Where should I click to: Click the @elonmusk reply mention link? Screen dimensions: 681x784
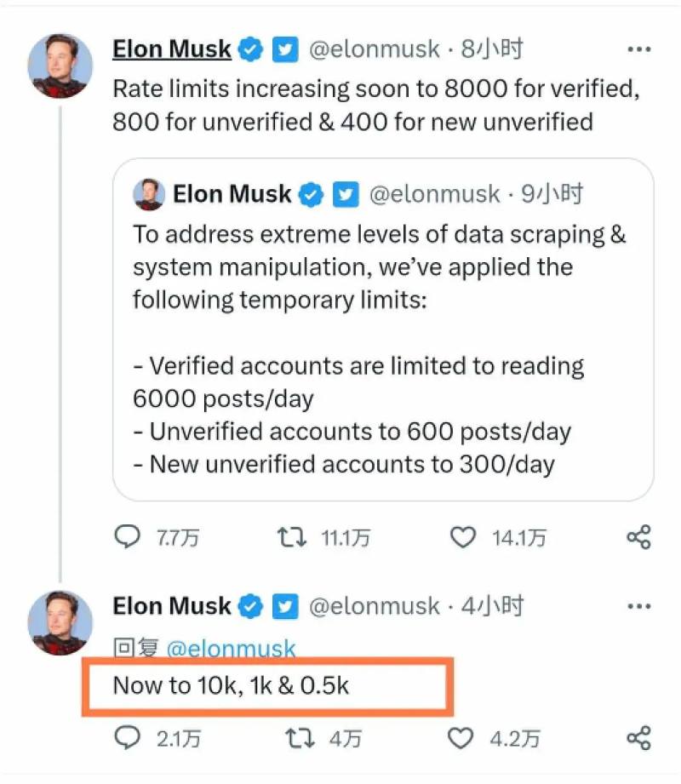click(x=231, y=649)
